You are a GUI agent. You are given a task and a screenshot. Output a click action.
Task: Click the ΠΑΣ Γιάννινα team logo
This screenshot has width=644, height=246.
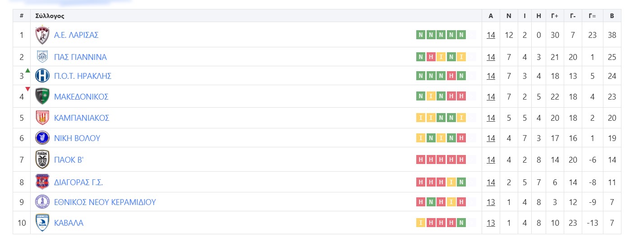click(42, 57)
